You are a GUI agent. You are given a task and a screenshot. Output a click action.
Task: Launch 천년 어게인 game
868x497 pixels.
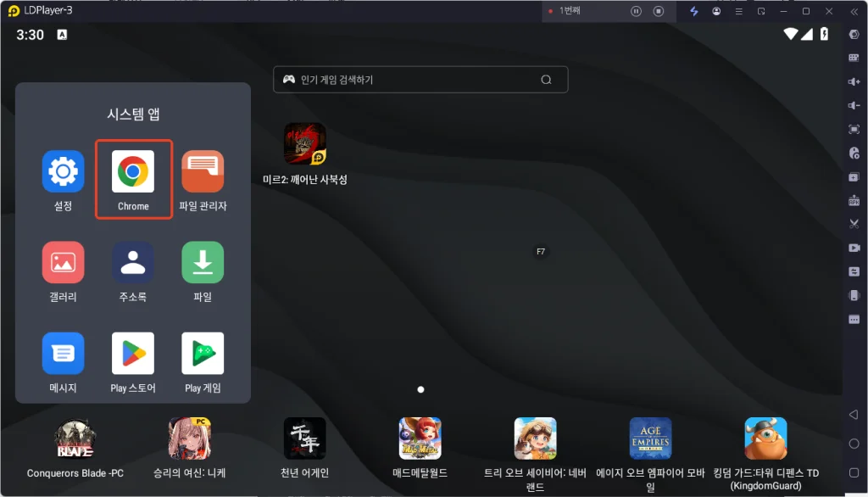pyautogui.click(x=305, y=438)
